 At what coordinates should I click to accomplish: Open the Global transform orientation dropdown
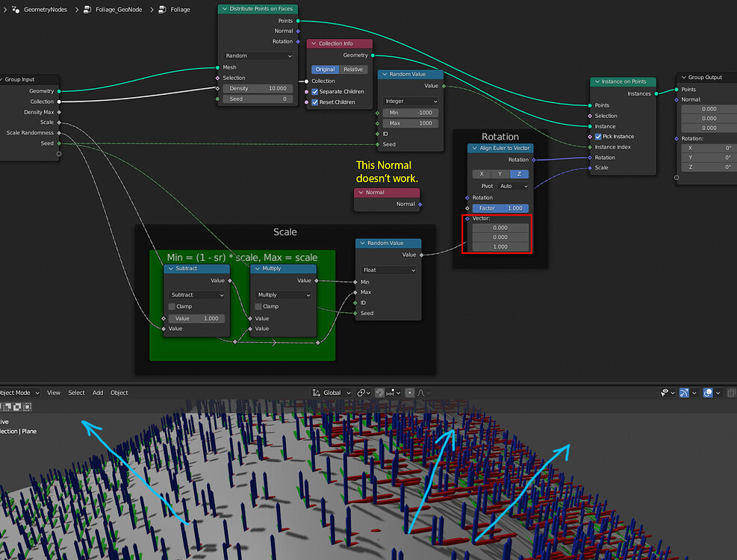[x=331, y=393]
